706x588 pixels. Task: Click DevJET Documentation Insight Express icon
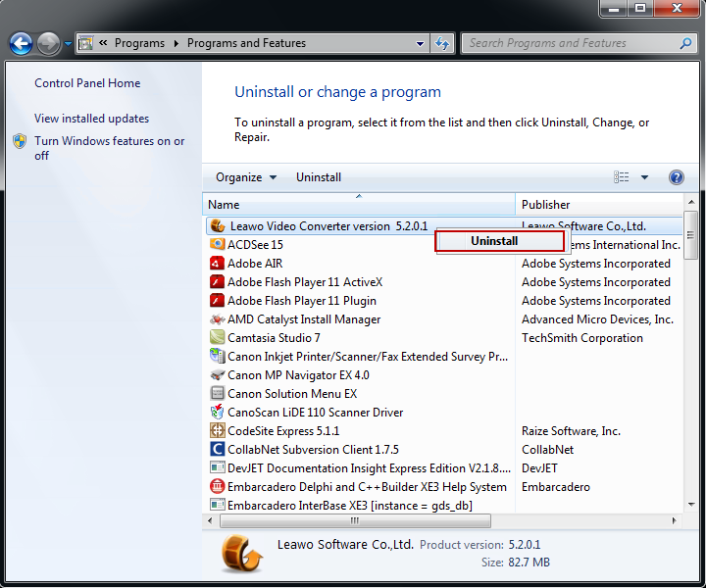click(x=217, y=467)
